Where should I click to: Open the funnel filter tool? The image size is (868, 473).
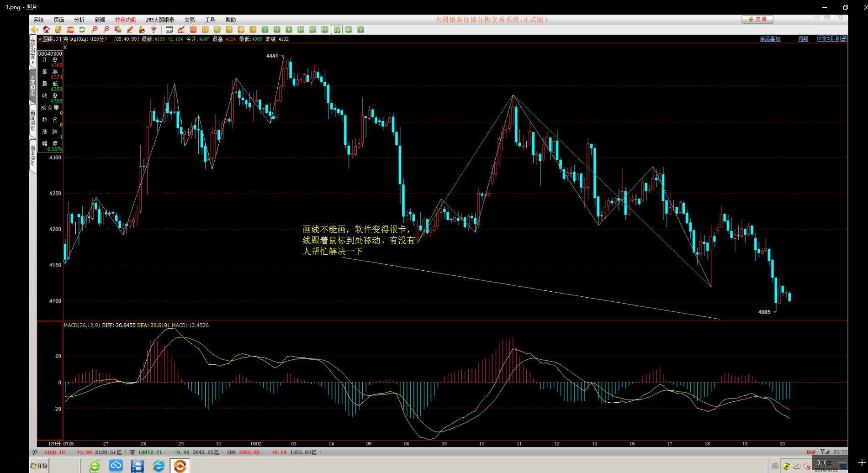153,30
